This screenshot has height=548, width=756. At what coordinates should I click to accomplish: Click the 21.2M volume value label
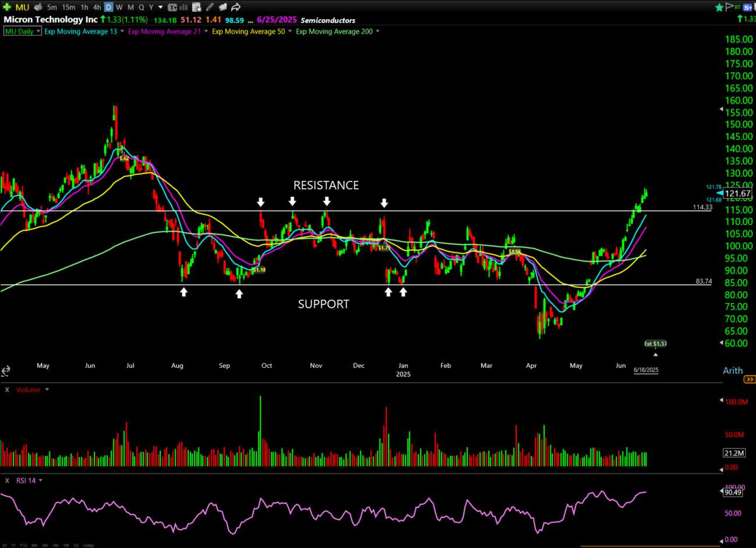click(x=734, y=452)
